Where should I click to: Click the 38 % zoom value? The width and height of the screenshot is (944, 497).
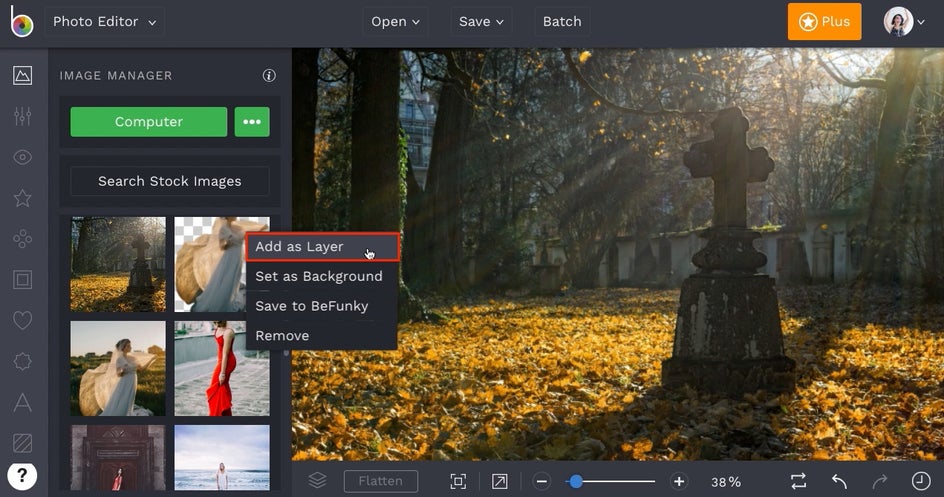(726, 482)
